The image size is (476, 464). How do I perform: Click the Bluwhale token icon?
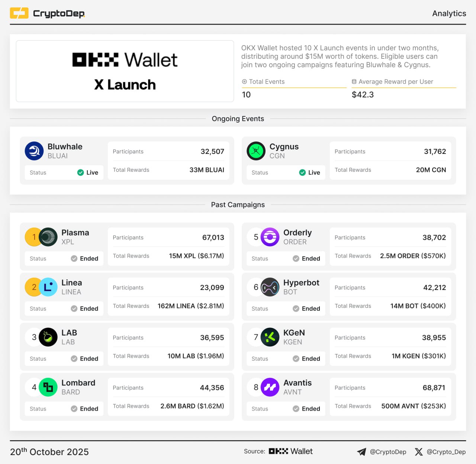coord(34,151)
